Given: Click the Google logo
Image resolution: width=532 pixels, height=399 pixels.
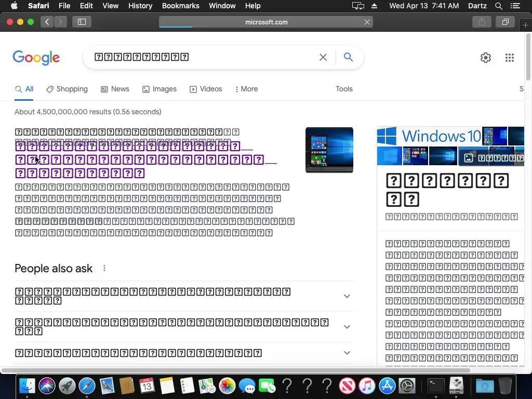Looking at the screenshot, I should pyautogui.click(x=36, y=58).
